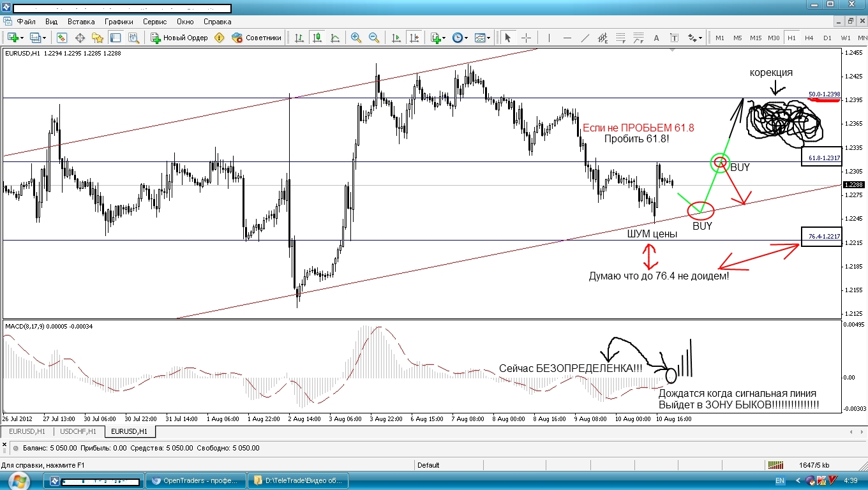Click the EN language indicator
Viewport: 868px width, 490px height.
[779, 480]
